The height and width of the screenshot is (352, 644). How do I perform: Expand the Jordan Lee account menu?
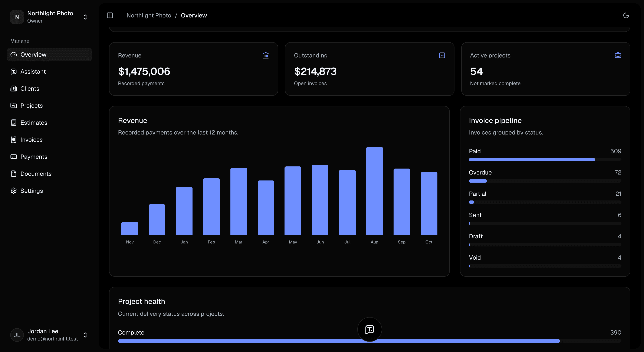49,335
